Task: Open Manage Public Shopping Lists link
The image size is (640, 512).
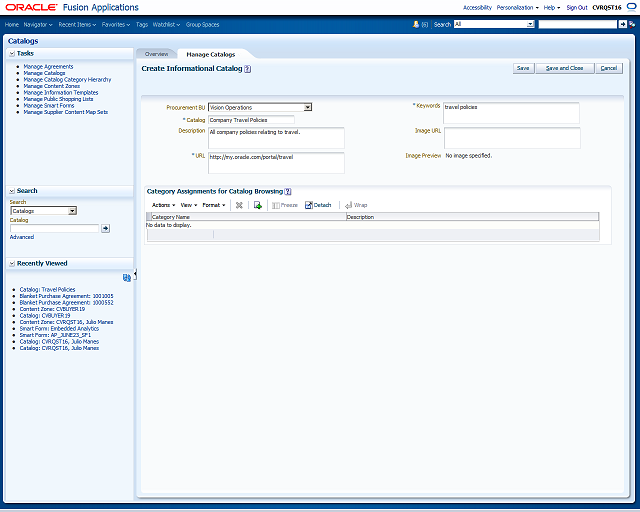Action: click(58, 99)
